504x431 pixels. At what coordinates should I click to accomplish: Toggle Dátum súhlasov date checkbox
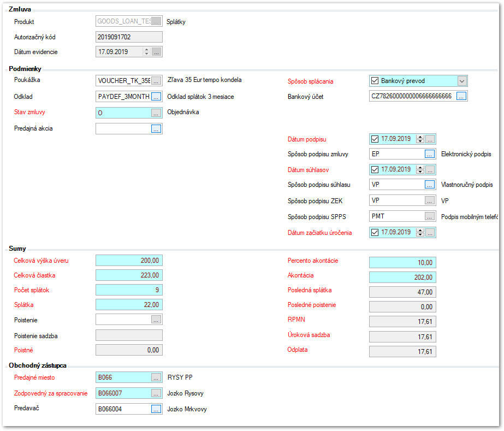tap(375, 169)
